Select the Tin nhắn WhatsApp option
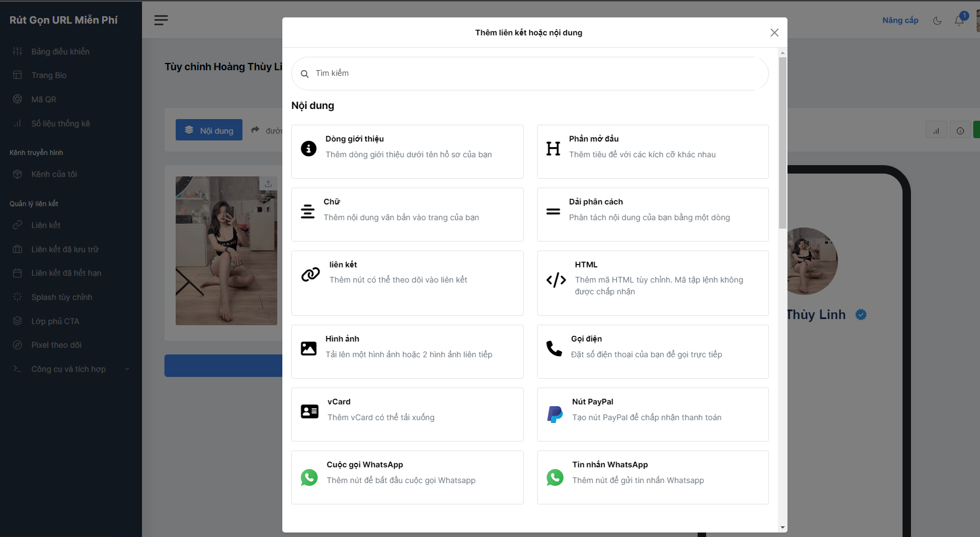This screenshot has width=980, height=537. point(652,477)
